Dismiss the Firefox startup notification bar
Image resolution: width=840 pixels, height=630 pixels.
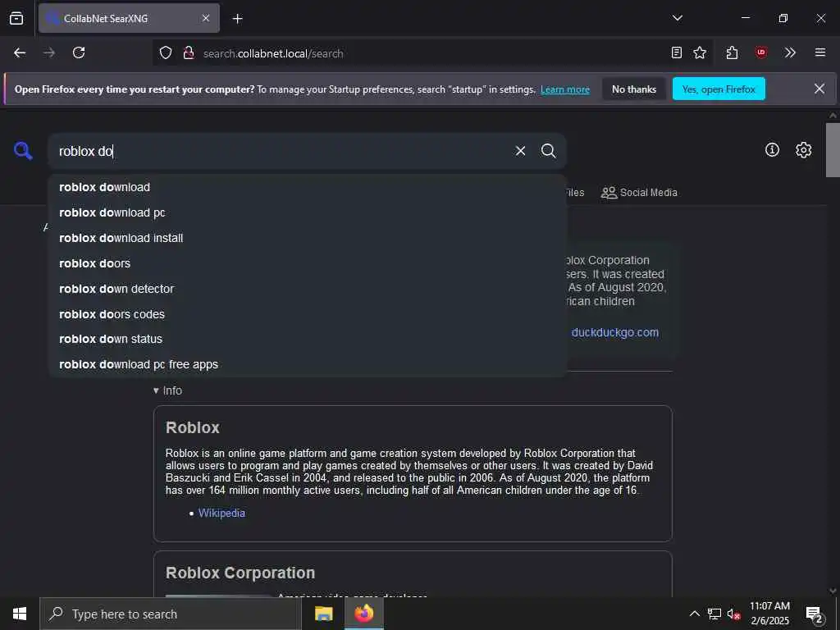tap(819, 89)
